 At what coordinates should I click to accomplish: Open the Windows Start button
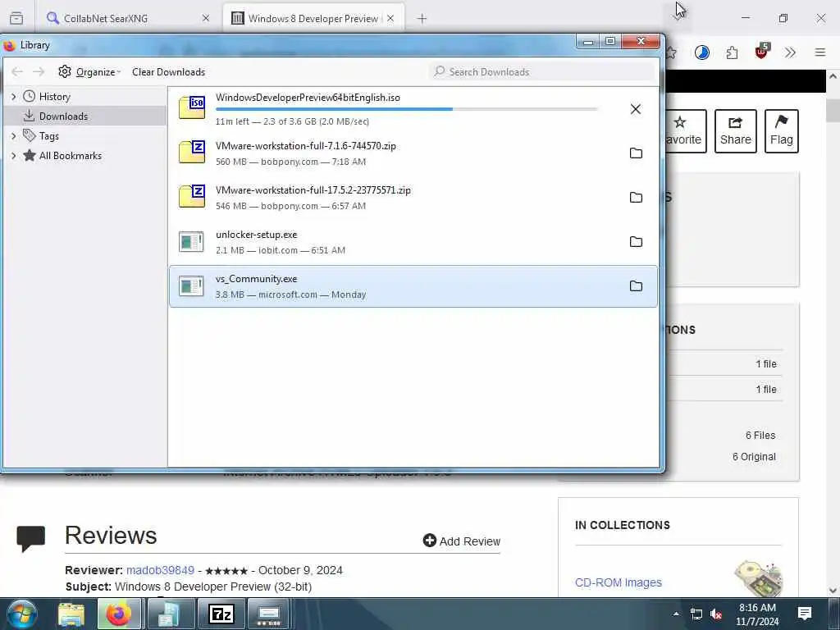pos(22,614)
